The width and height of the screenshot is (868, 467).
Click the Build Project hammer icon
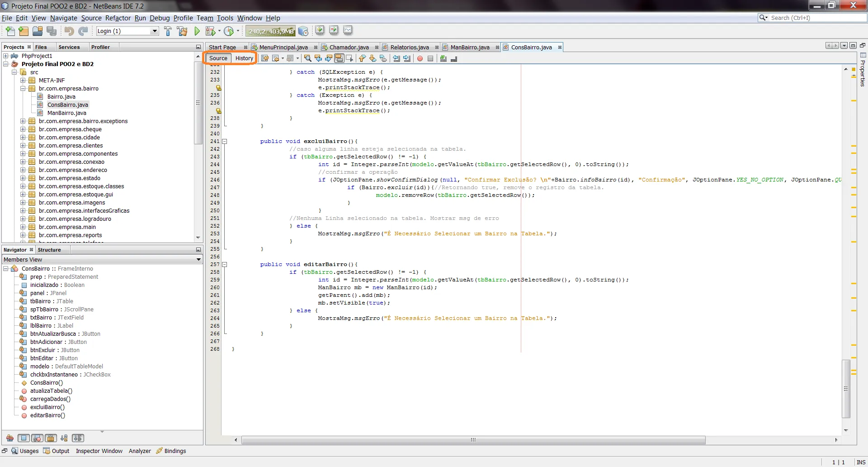(168, 31)
